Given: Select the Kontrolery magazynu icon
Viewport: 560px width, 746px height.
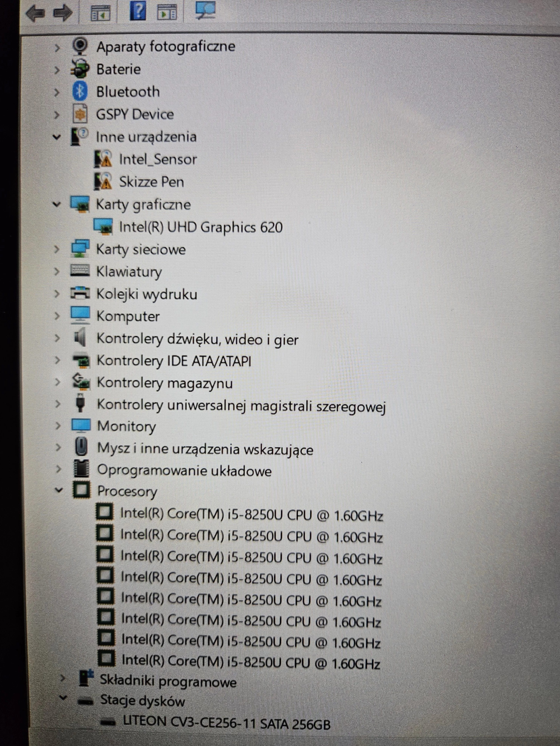Looking at the screenshot, I should pos(81,382).
